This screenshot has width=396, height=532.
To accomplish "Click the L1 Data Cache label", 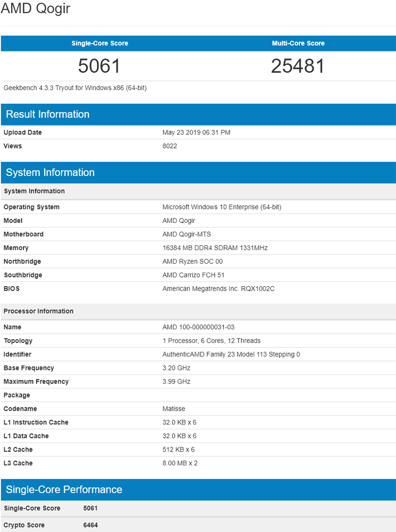I will point(26,436).
